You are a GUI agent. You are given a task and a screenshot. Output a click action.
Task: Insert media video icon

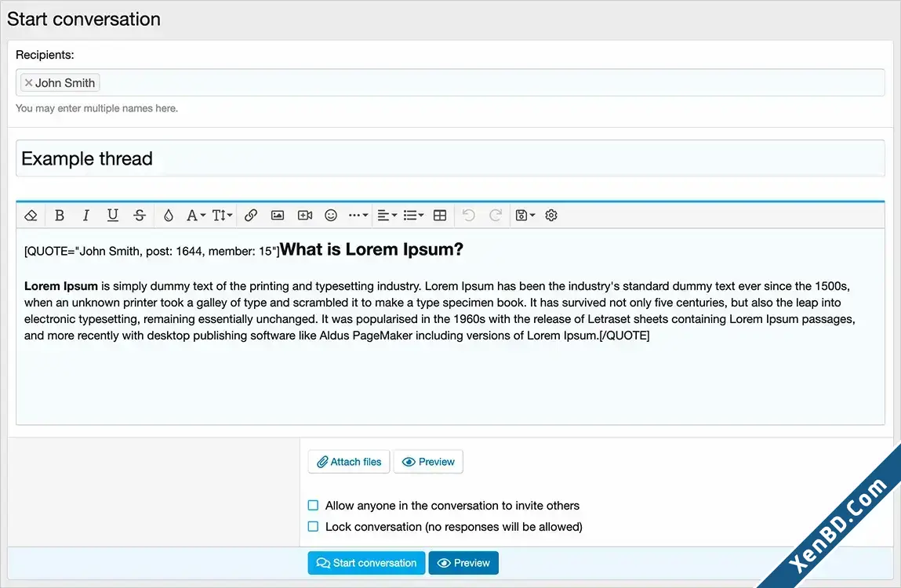tap(304, 216)
